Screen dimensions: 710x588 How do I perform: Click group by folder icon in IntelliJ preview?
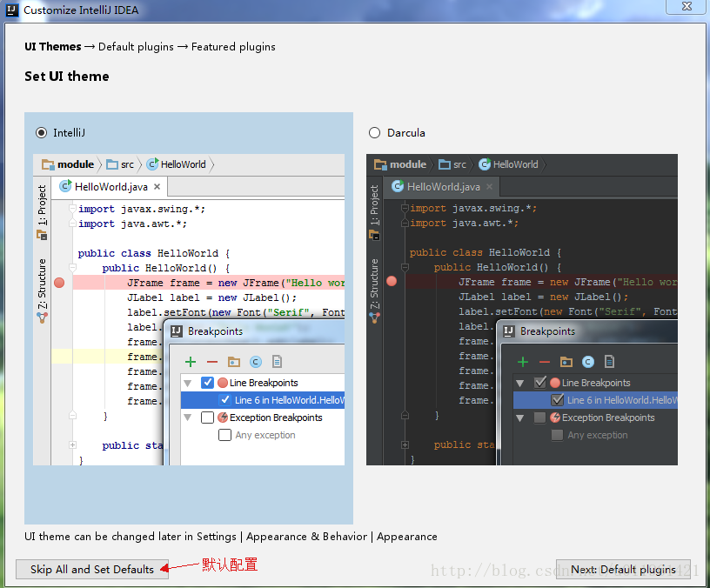point(234,362)
